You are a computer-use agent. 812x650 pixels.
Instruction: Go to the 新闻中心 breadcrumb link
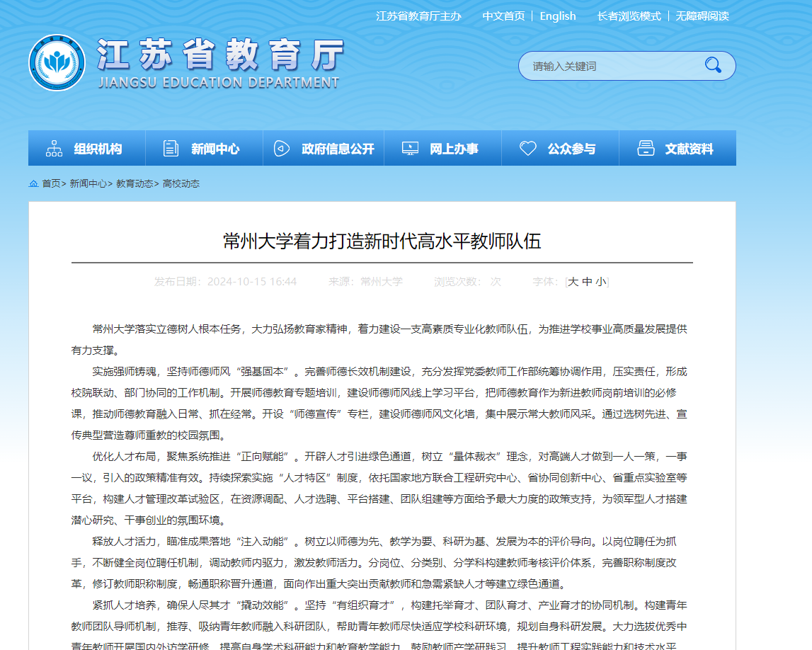(88, 183)
